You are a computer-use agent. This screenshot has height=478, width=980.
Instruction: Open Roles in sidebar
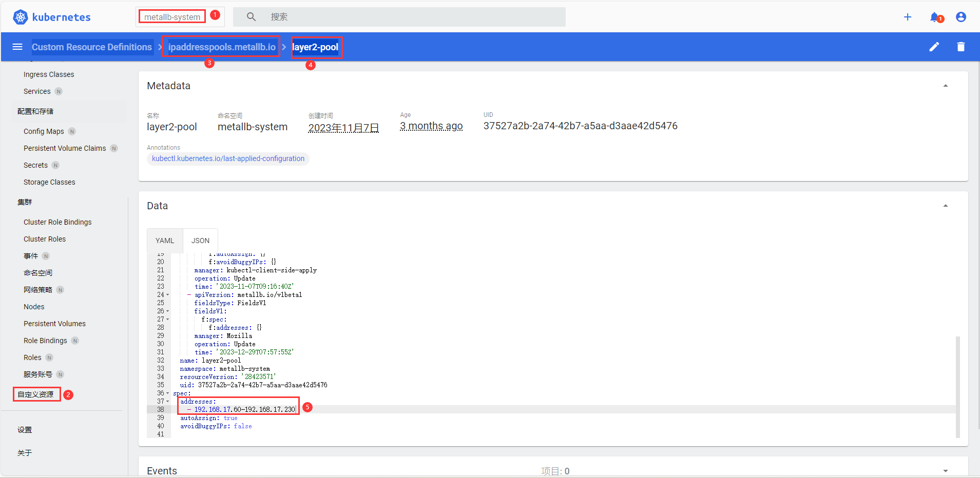tap(32, 357)
